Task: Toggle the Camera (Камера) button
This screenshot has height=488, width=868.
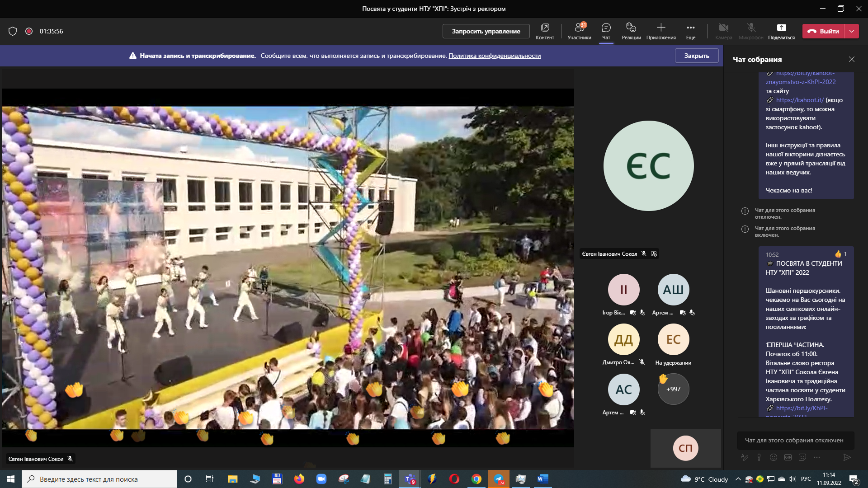Action: [x=723, y=28]
